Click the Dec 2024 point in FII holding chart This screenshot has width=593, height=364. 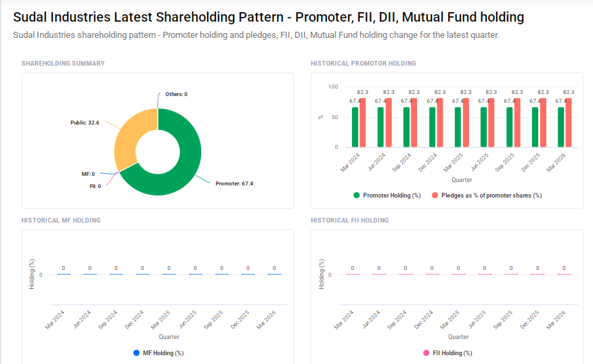point(432,275)
